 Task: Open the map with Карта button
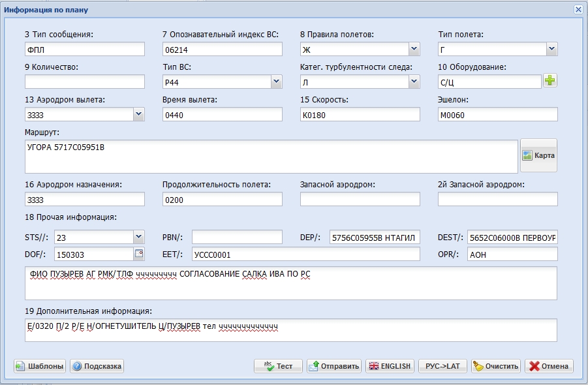coord(538,156)
